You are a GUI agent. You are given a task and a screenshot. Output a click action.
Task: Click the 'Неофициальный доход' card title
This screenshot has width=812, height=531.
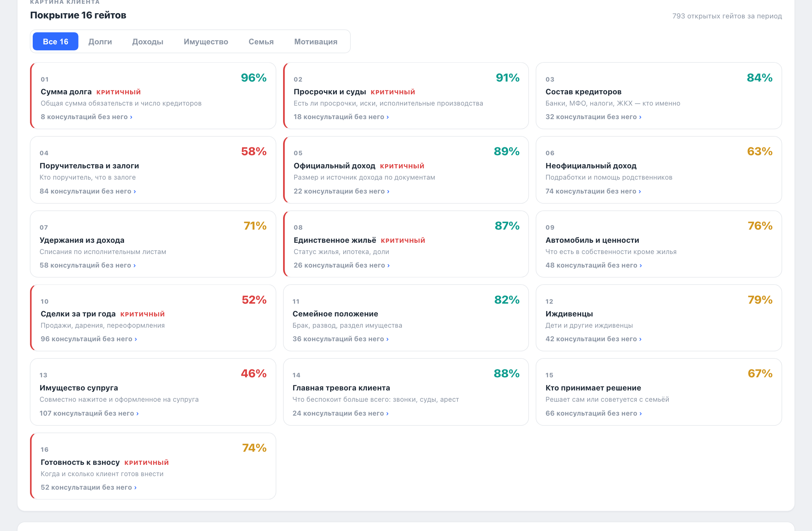[591, 166]
